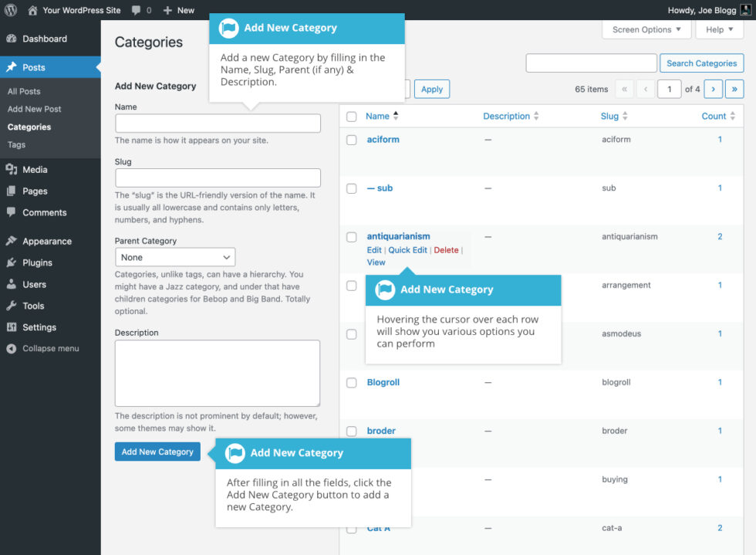This screenshot has width=756, height=555.
Task: Jump to last page of categories
Action: [734, 89]
